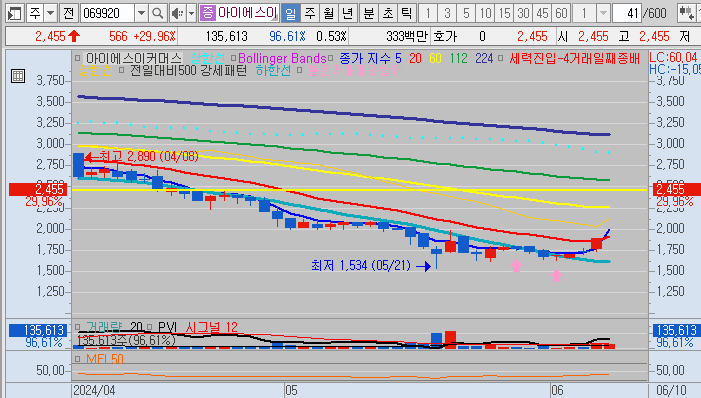Click the purple 증 market badge

click(207, 13)
